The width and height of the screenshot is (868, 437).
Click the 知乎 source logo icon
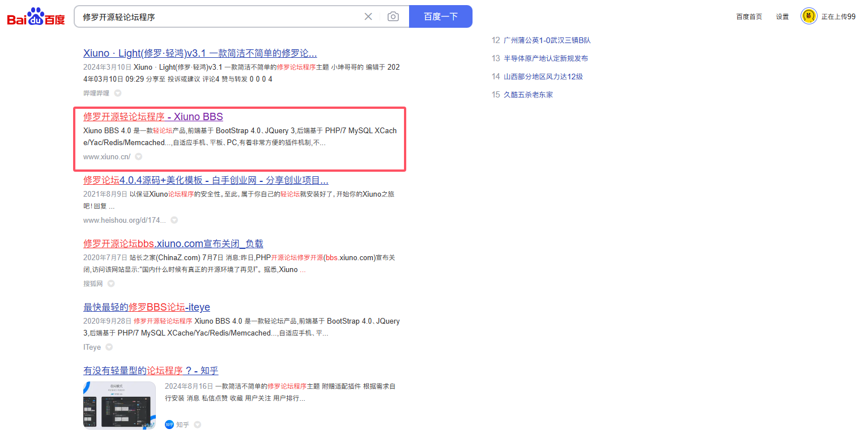click(x=169, y=425)
